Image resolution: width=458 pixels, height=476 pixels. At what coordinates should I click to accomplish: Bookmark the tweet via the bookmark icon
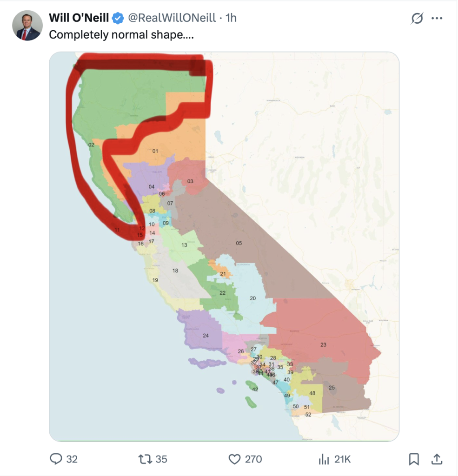coord(413,459)
